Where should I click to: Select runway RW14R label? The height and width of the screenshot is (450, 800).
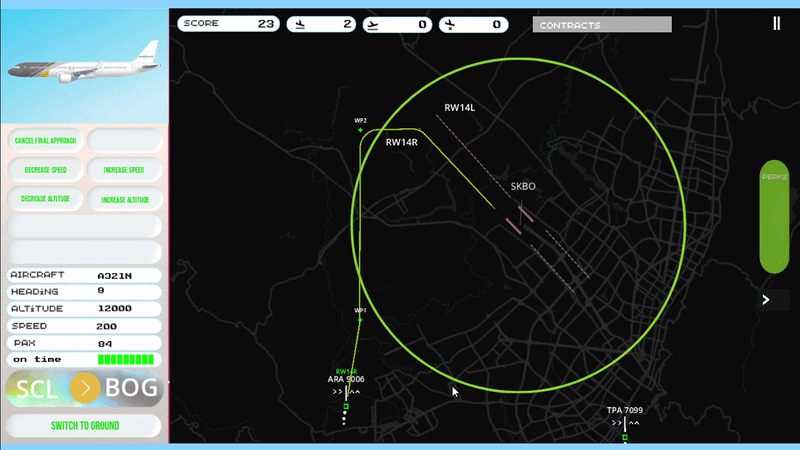pos(402,142)
